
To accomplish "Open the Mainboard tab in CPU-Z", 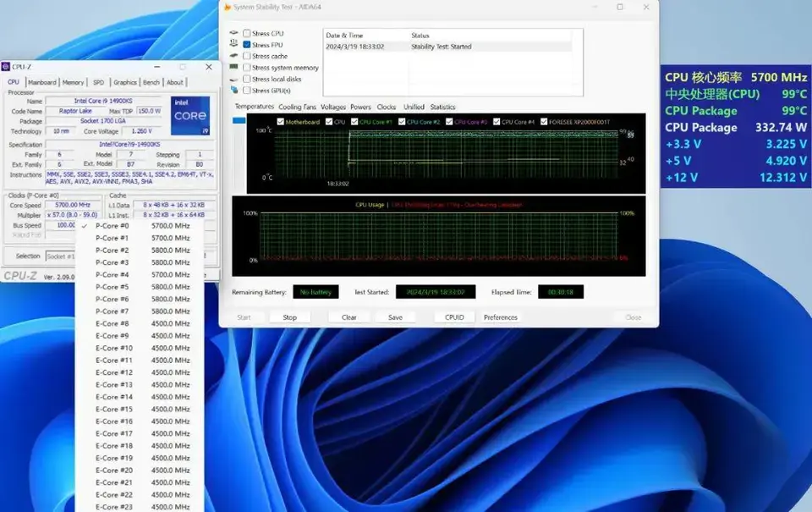I will coord(42,82).
